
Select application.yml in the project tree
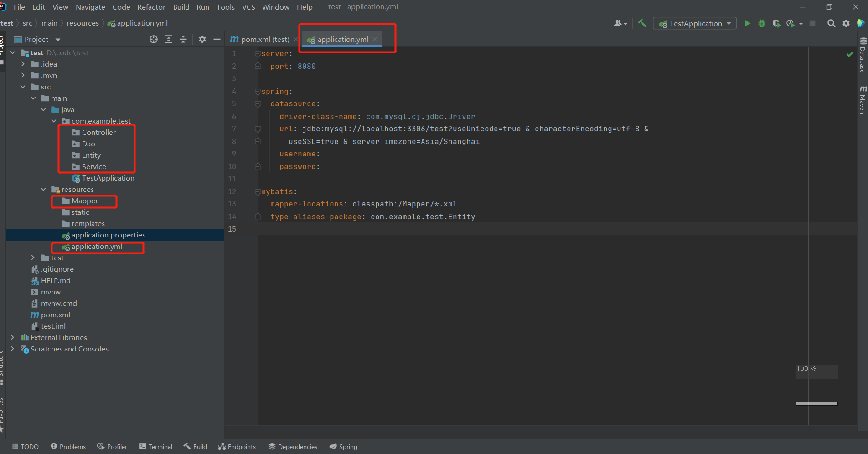pyautogui.click(x=97, y=247)
